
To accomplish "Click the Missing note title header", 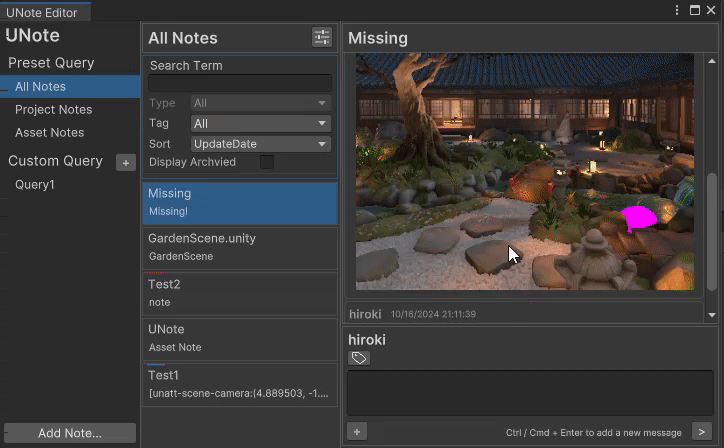I will (x=378, y=38).
